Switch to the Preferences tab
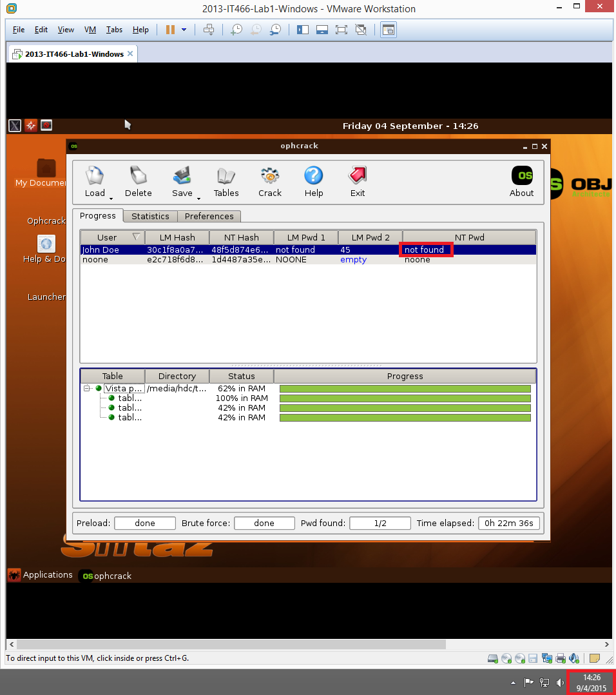616x695 pixels. click(209, 217)
